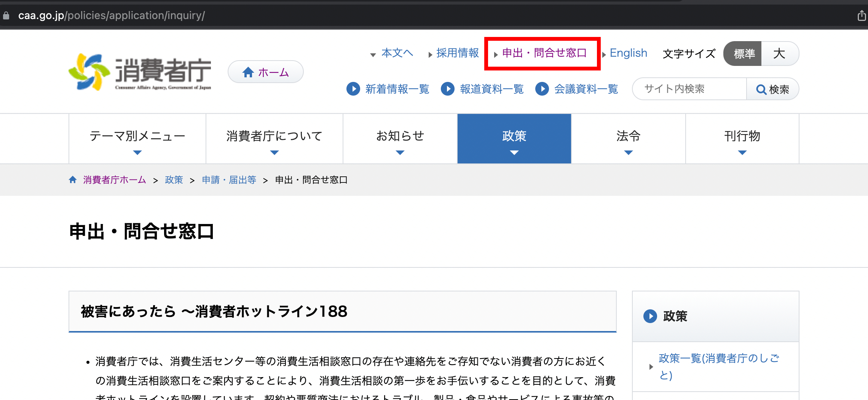The width and height of the screenshot is (868, 400).
Task: Click the blue circle arrow beside 新着情報一覧
Action: [x=353, y=89]
